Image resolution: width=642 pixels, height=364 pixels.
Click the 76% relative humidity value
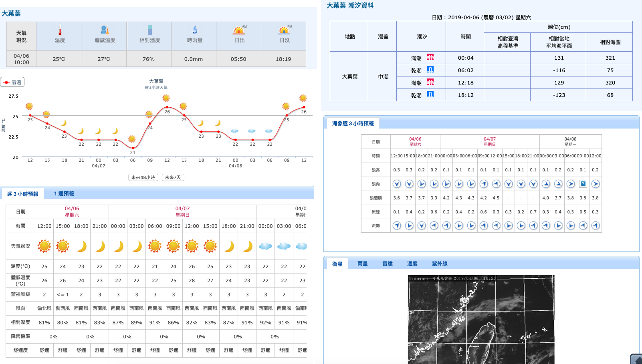pos(149,59)
